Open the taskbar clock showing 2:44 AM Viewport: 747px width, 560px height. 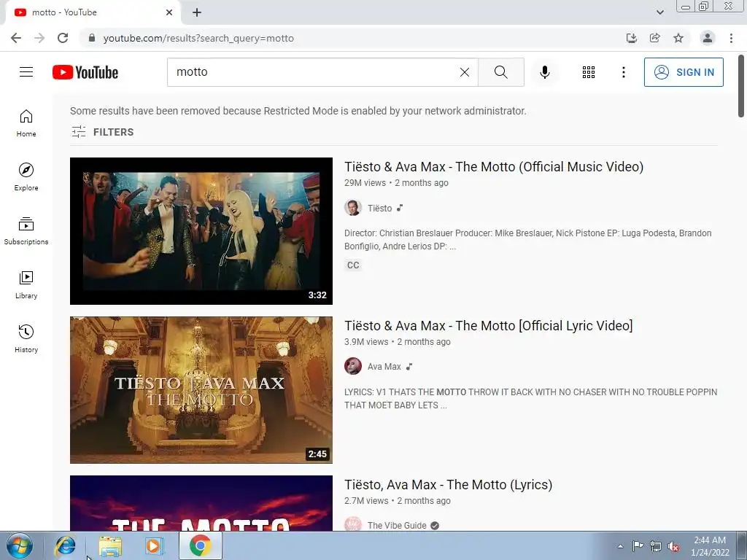point(710,546)
